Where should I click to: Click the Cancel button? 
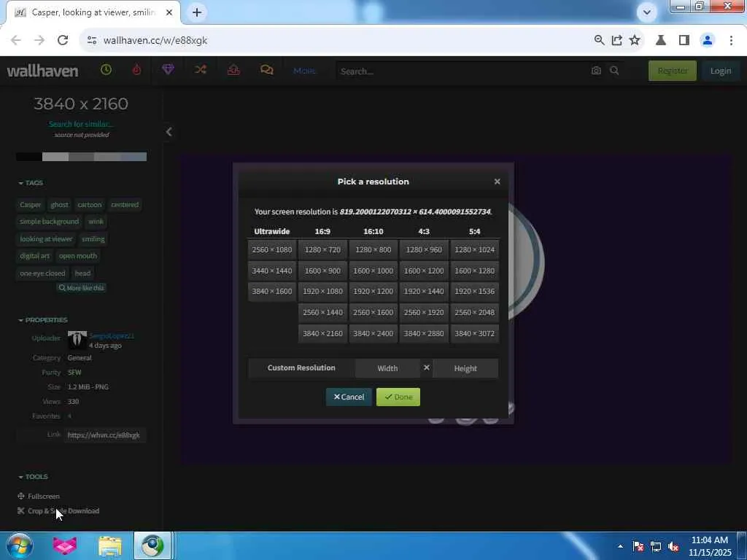[x=349, y=397]
